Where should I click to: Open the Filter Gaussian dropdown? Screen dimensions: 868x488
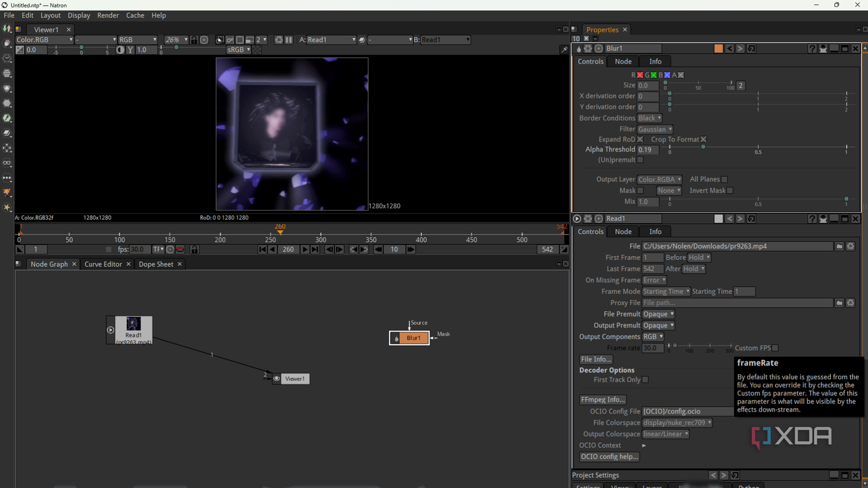[x=655, y=130]
